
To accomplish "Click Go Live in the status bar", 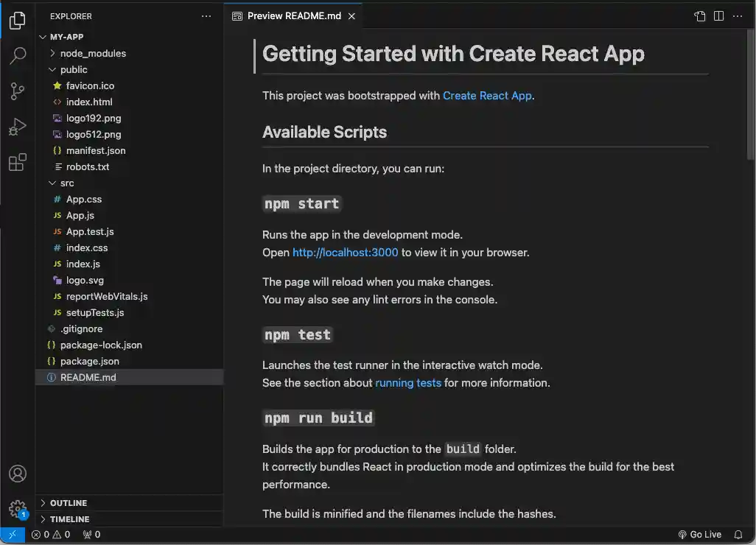I will click(700, 534).
